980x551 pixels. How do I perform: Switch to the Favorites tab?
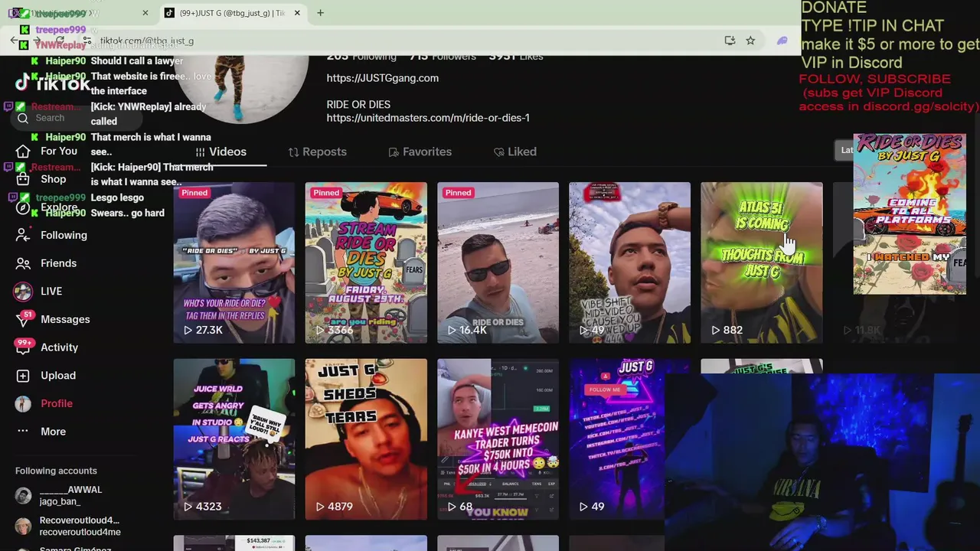[420, 152]
